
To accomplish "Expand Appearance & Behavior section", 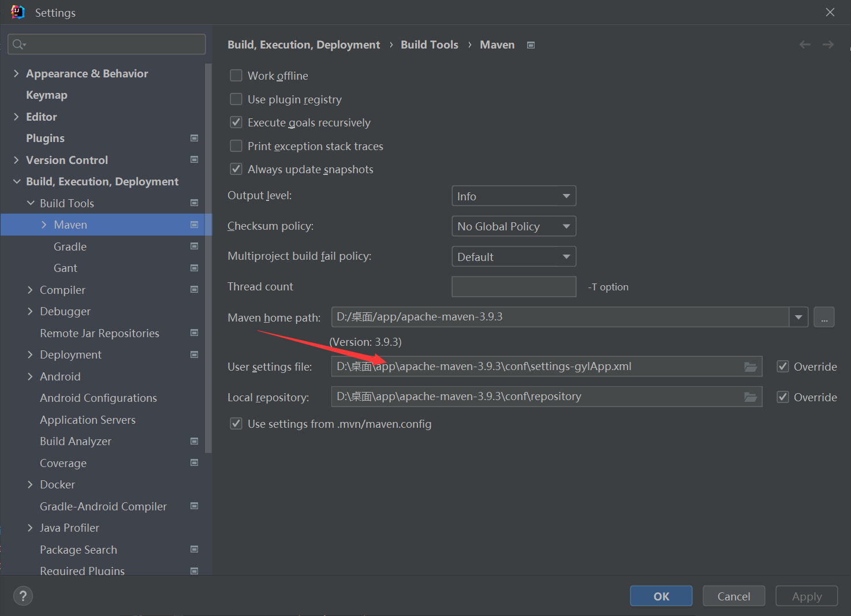I will click(16, 73).
